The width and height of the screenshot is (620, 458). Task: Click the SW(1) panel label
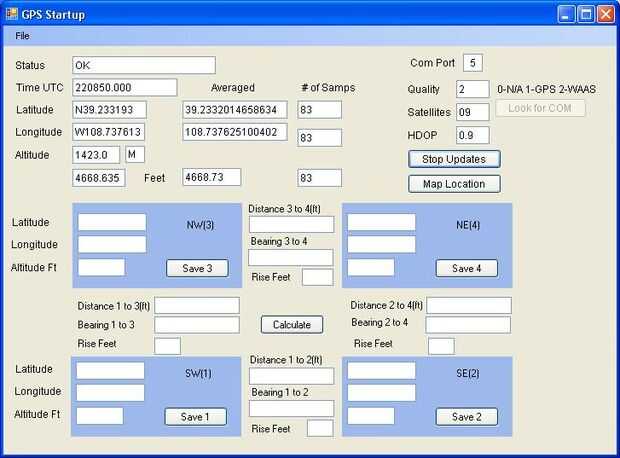(x=198, y=373)
